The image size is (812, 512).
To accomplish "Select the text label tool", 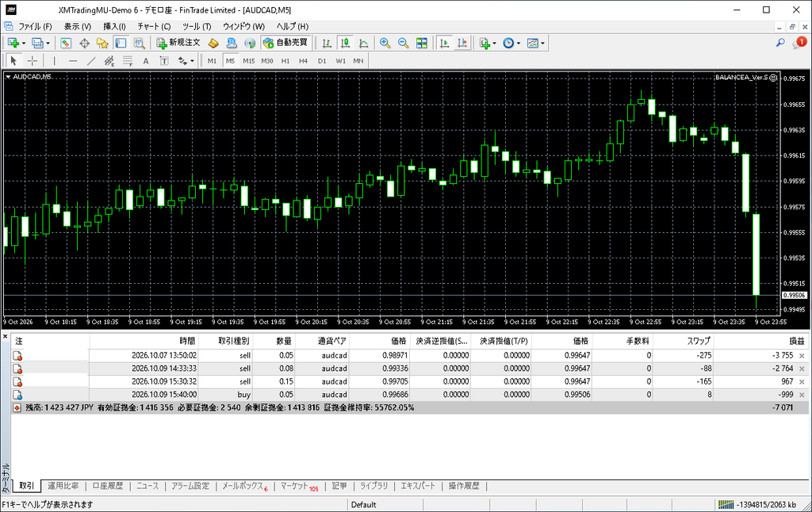I will [164, 60].
